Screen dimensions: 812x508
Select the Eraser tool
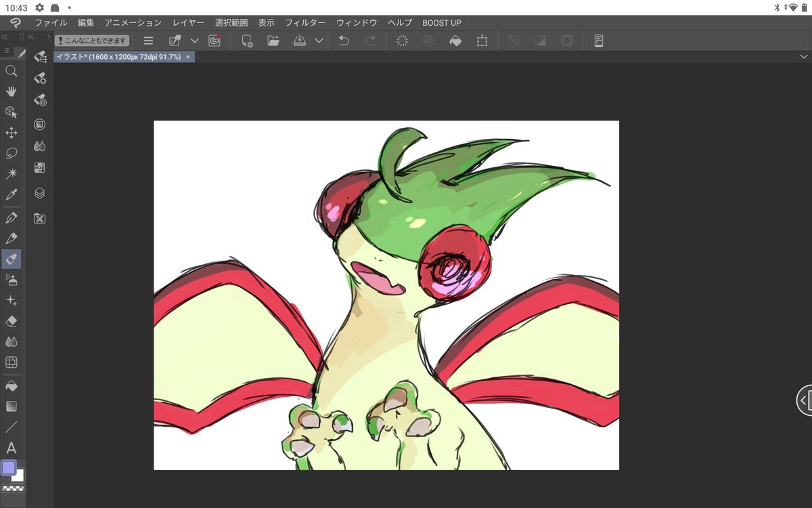[x=11, y=320]
